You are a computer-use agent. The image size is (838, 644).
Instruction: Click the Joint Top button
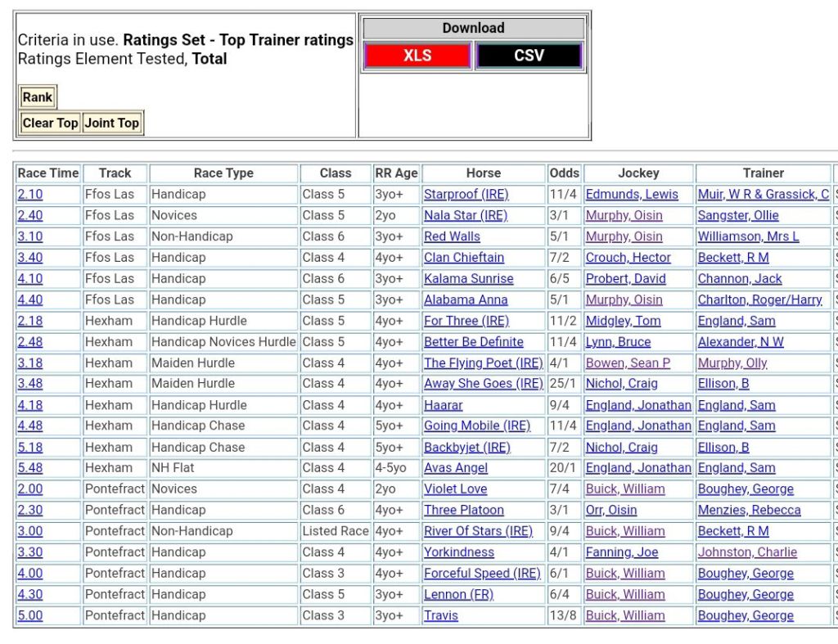click(112, 123)
